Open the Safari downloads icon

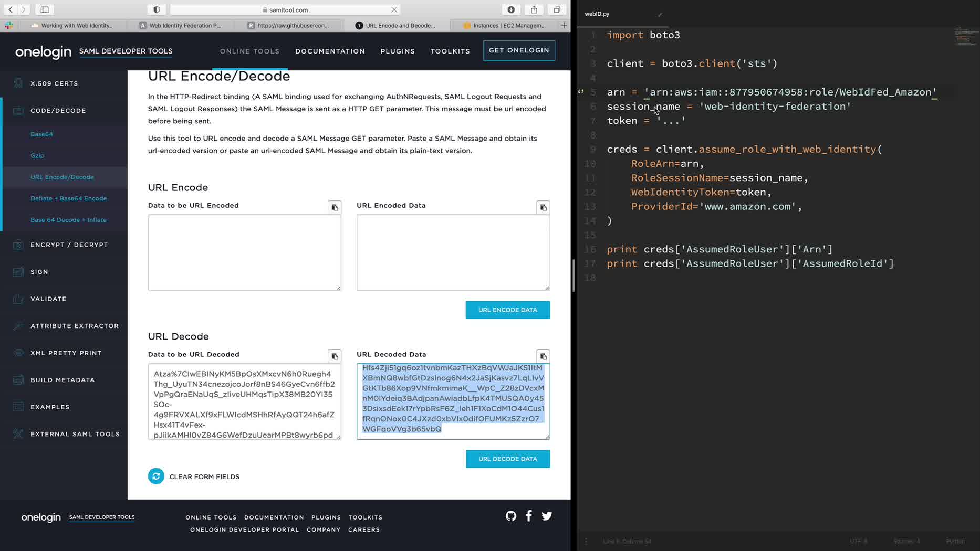click(x=510, y=9)
